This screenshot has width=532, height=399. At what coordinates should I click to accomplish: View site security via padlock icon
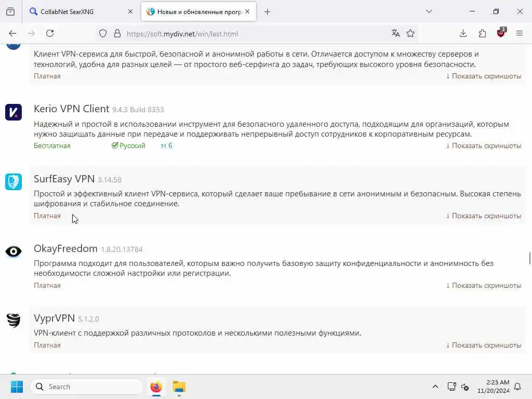click(117, 34)
